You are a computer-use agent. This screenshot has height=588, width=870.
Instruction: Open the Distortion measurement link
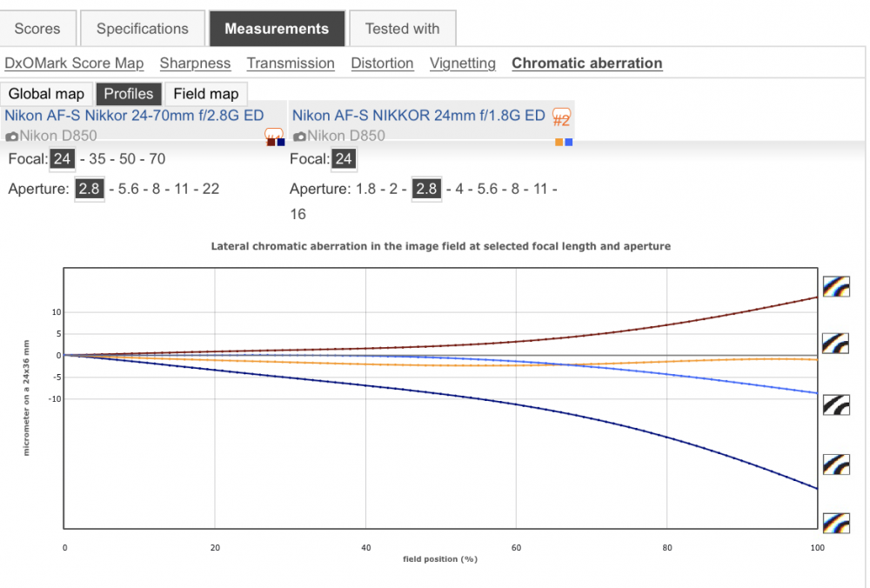coord(382,63)
